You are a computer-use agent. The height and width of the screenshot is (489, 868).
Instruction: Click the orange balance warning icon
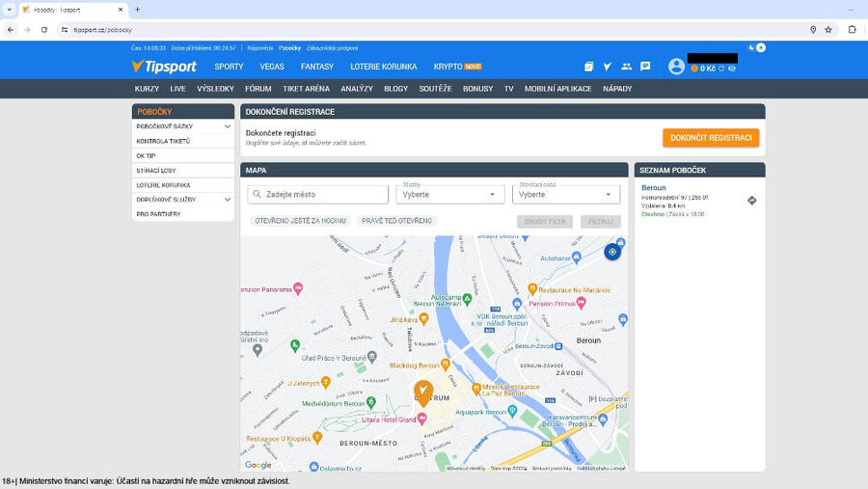coord(694,68)
